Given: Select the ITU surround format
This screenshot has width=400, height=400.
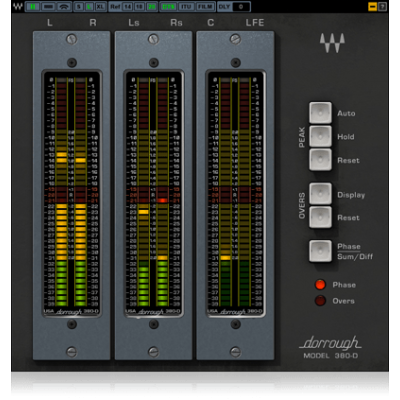Looking at the screenshot, I should tap(186, 6).
